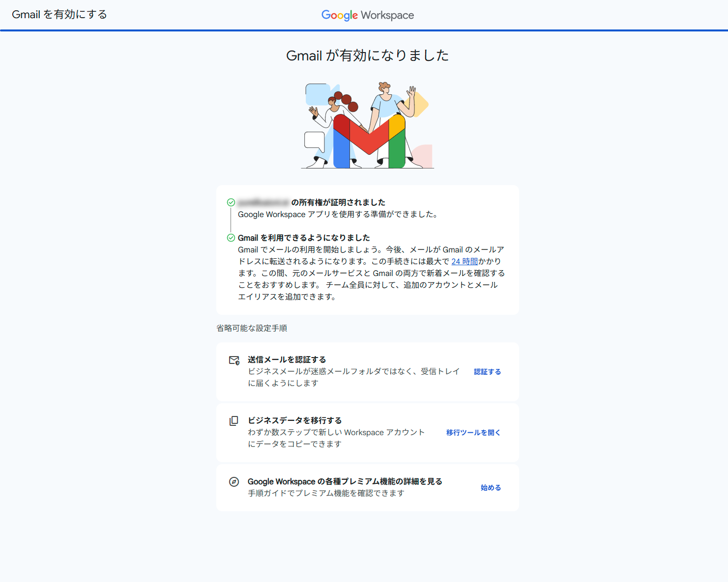Screen dimensions: 728x582
Task: Click 始める to start the premium guide
Action: click(x=491, y=488)
